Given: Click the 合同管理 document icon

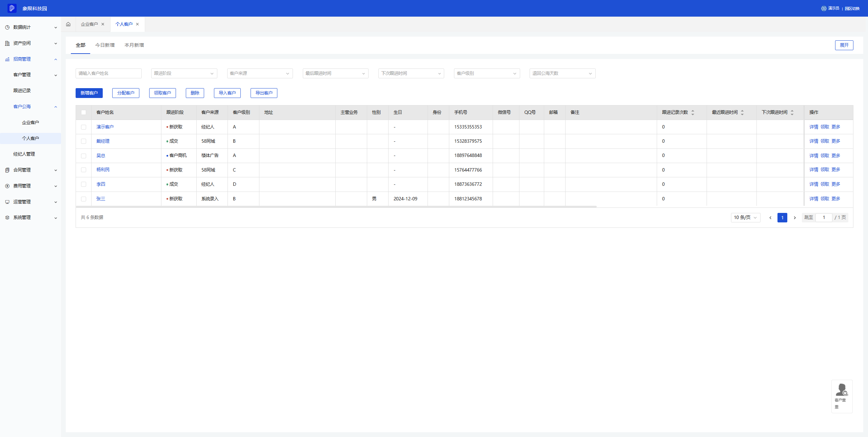Looking at the screenshot, I should (7, 170).
